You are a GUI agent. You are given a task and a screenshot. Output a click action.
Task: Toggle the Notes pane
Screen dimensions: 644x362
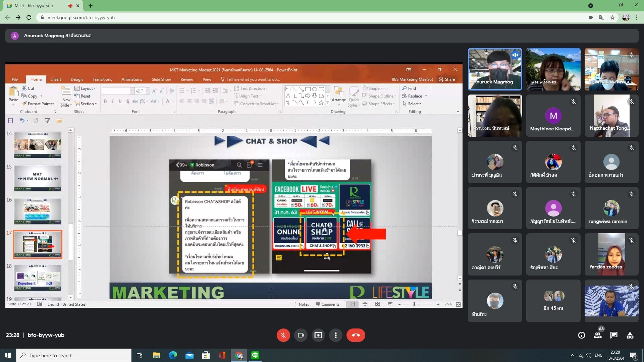[301, 304]
